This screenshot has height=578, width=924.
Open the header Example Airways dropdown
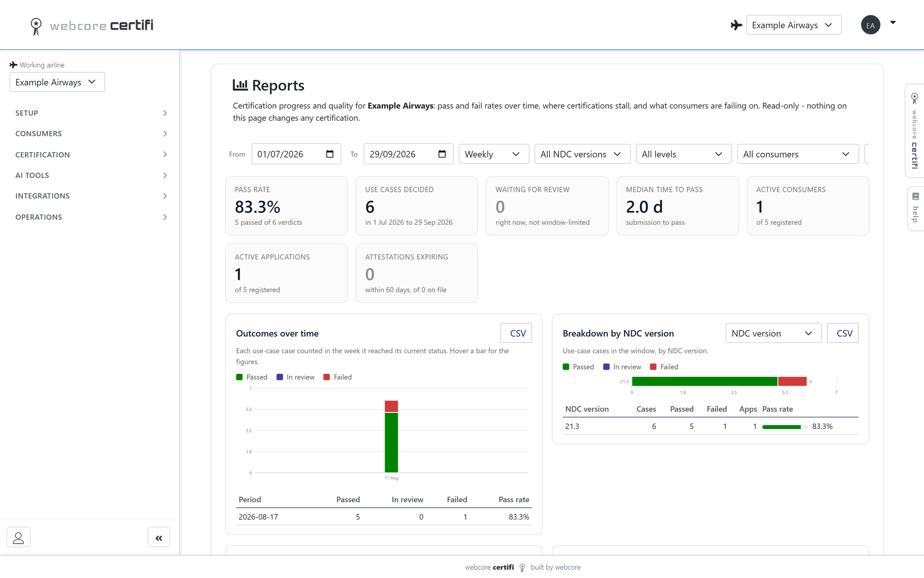pos(794,25)
